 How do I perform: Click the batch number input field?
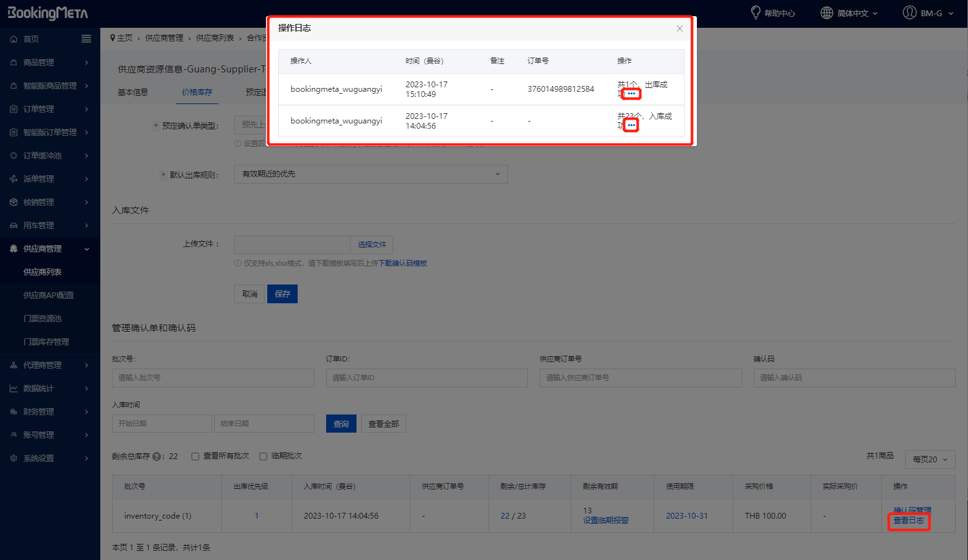pos(213,378)
